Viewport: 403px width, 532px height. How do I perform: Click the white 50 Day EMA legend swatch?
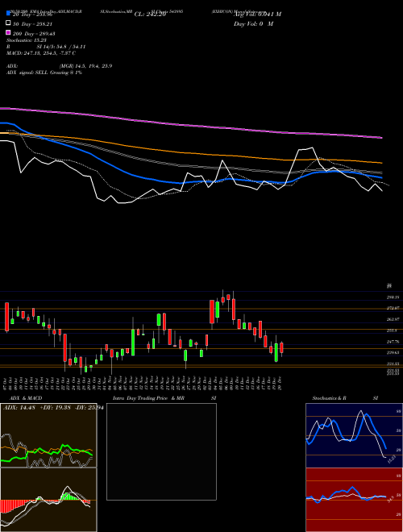pos(8,23)
